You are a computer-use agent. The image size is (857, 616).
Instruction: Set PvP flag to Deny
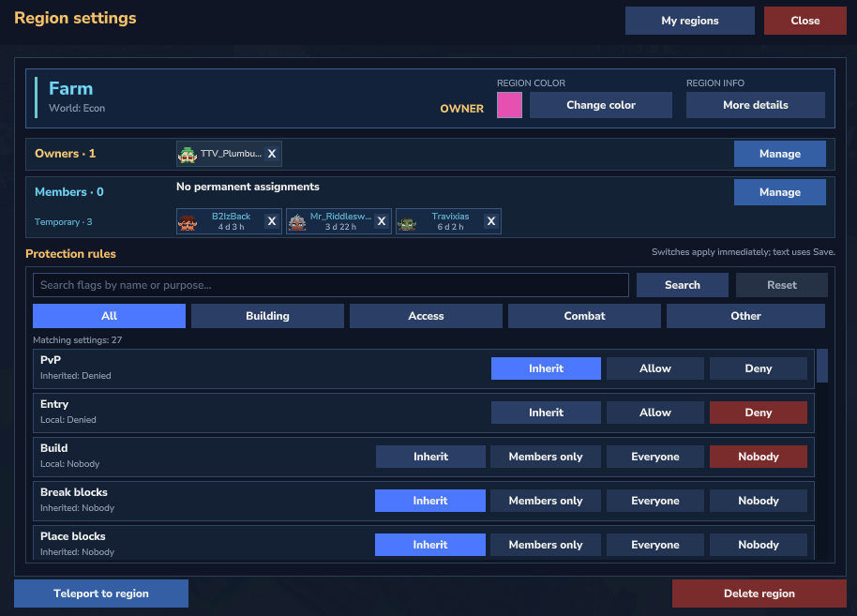point(759,368)
